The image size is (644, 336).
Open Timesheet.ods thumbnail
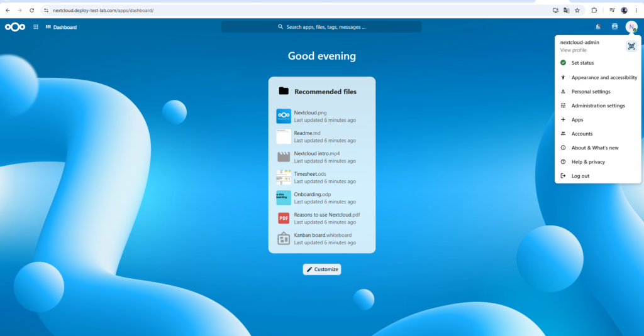[x=284, y=178]
